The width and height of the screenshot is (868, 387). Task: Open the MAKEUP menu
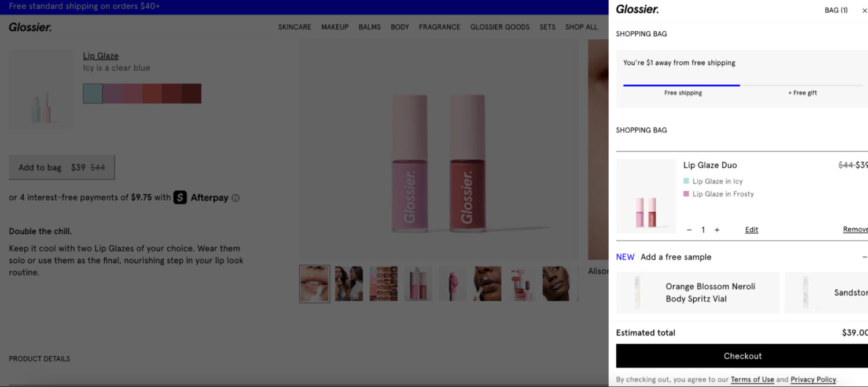(335, 27)
